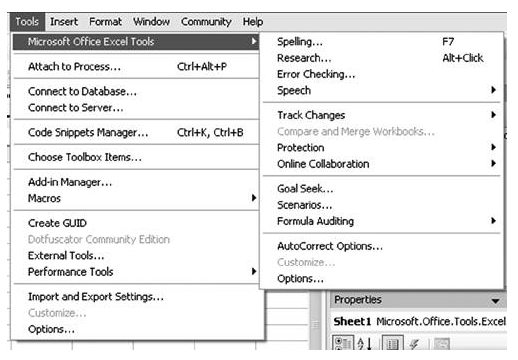518x360 pixels.
Task: Choose Attach to Process menu item
Action: (x=136, y=66)
